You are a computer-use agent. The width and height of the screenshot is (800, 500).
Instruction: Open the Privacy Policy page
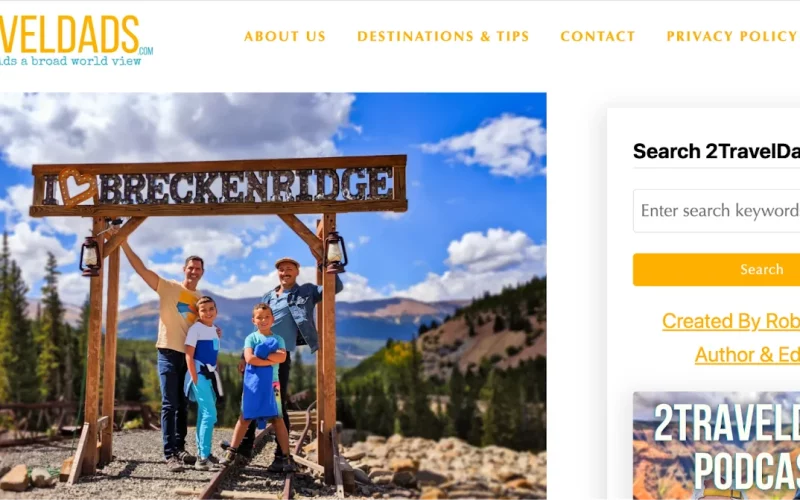733,36
